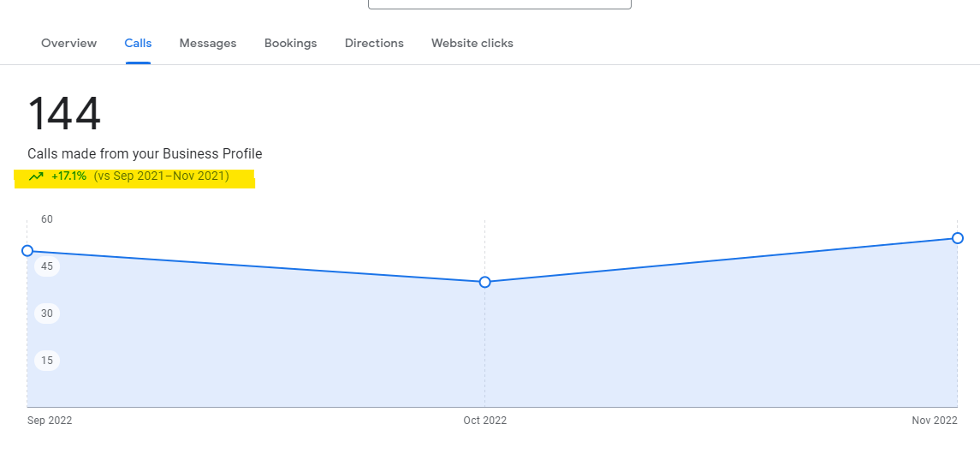Screen dimensions: 980x460
Task: Select the Calls tab
Action: click(x=138, y=43)
